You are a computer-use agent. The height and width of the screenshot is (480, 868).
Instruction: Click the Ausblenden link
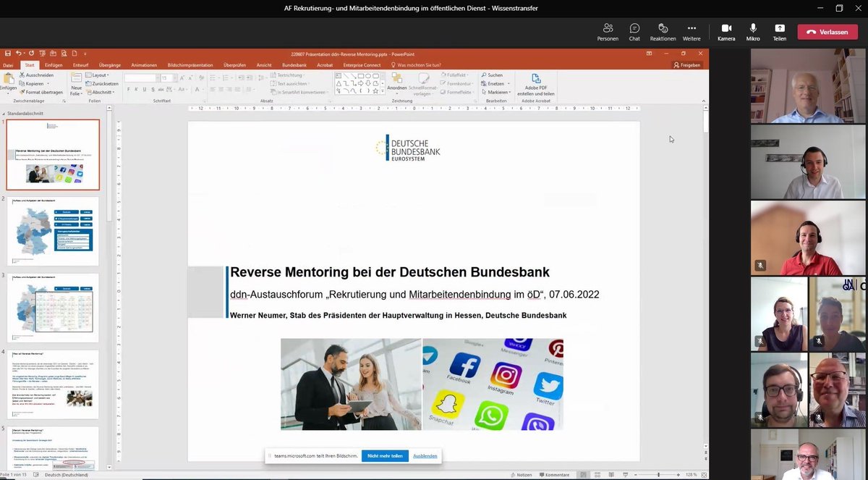pyautogui.click(x=425, y=455)
